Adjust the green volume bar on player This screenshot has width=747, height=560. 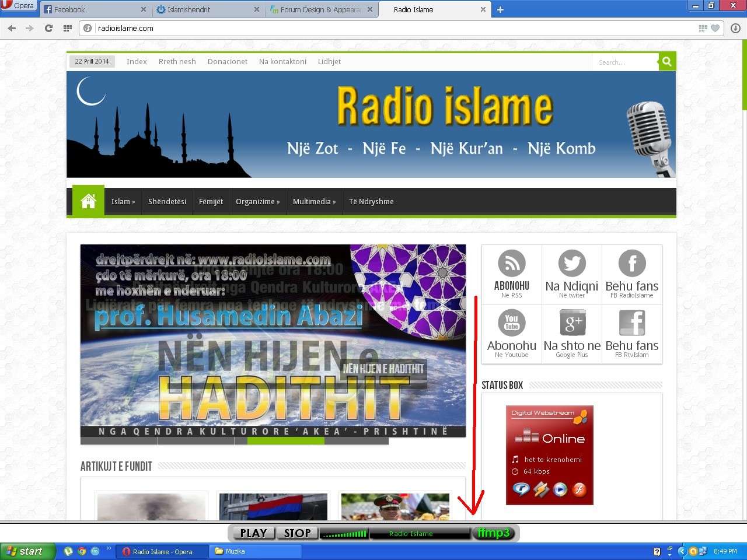(x=344, y=533)
